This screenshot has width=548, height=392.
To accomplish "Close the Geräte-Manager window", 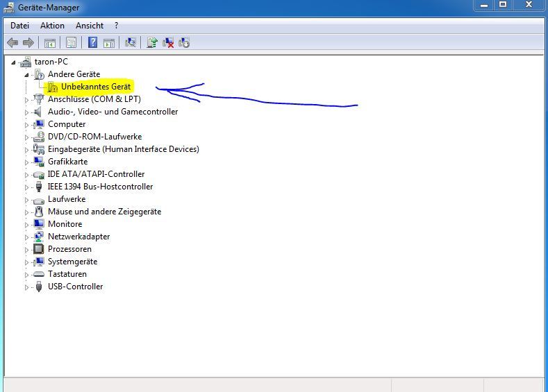I will point(529,5).
